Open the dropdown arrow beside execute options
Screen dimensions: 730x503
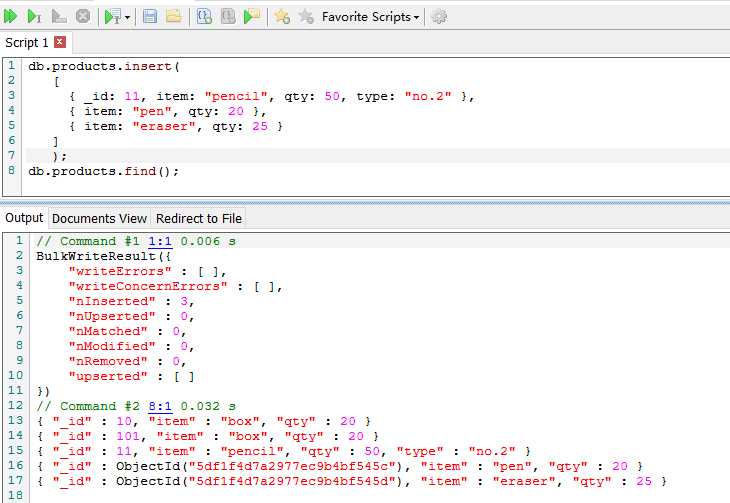point(128,18)
